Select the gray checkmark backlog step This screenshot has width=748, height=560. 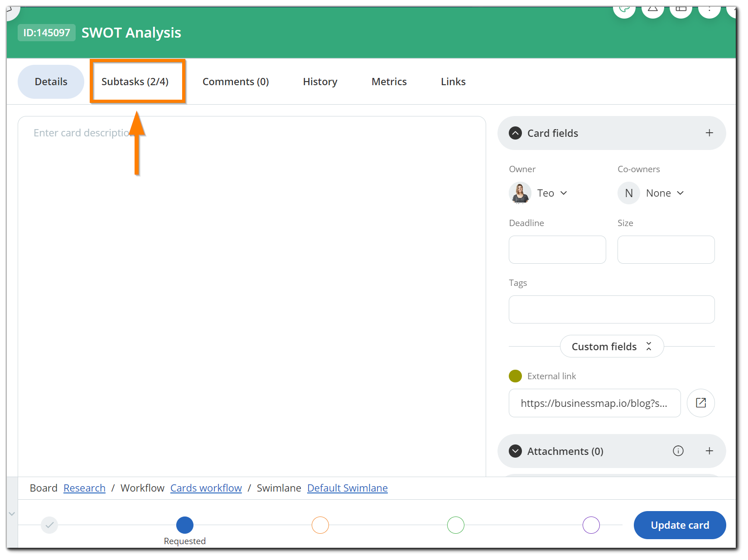pyautogui.click(x=49, y=525)
